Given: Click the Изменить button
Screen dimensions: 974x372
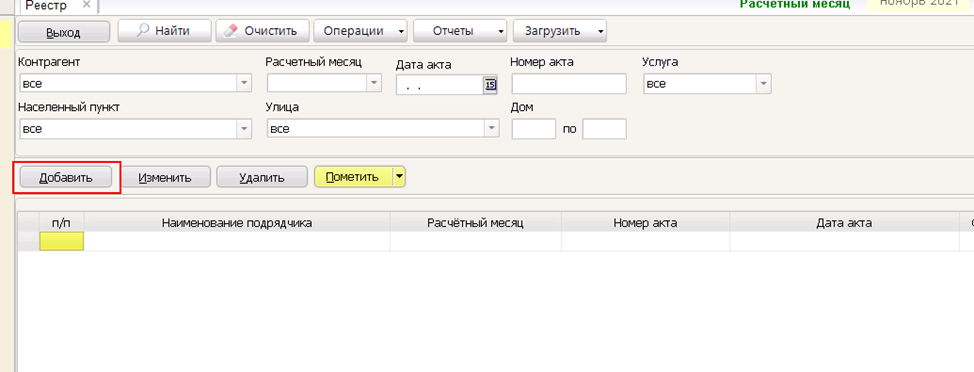Looking at the screenshot, I should 165,177.
